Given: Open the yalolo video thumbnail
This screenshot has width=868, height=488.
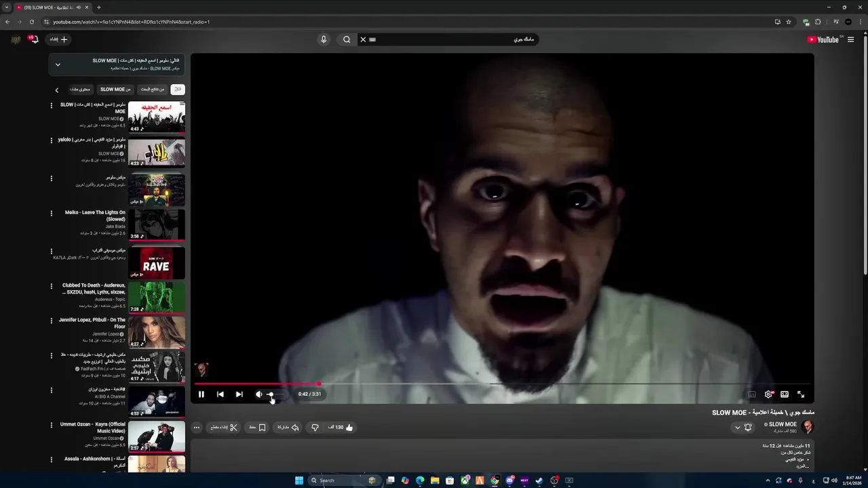Looking at the screenshot, I should (x=157, y=152).
